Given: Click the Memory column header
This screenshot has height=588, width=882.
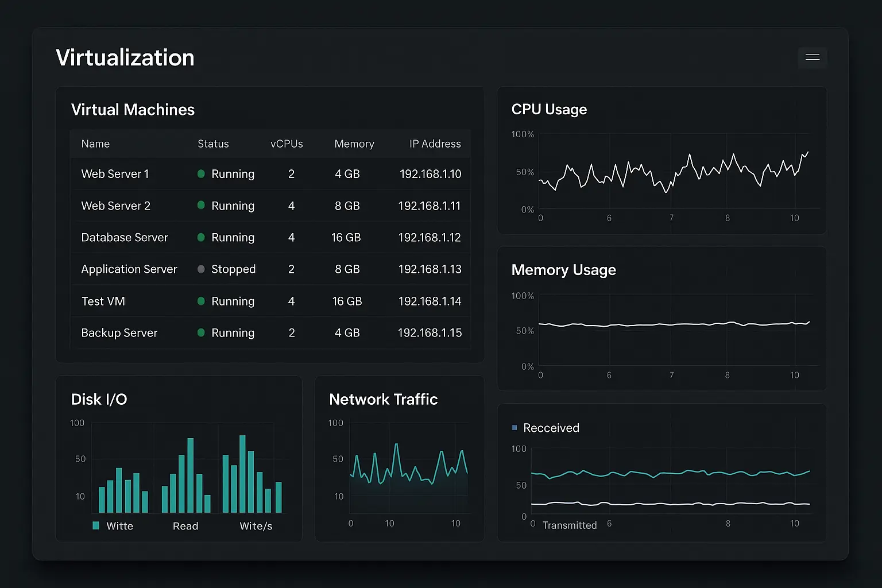Looking at the screenshot, I should pos(354,144).
